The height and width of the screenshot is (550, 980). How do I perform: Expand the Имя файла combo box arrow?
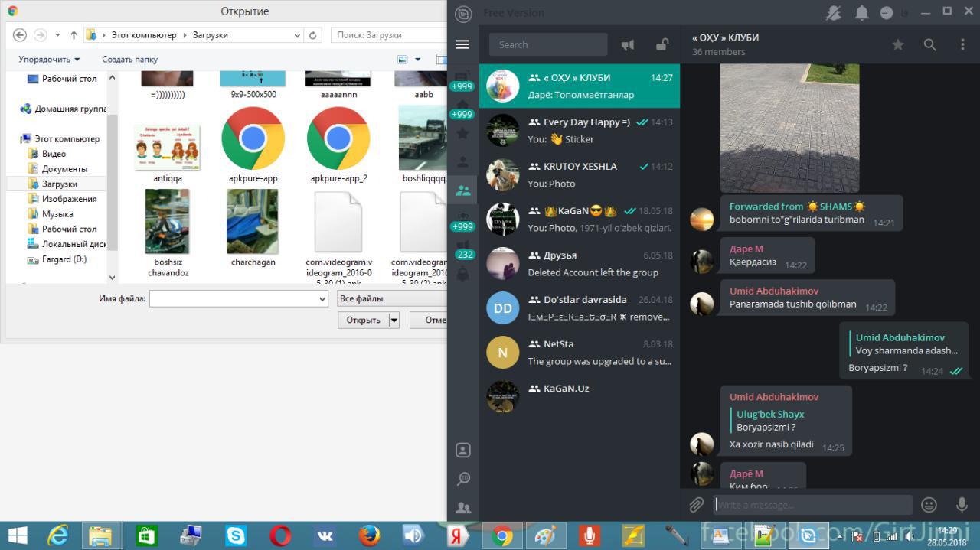[x=322, y=299]
